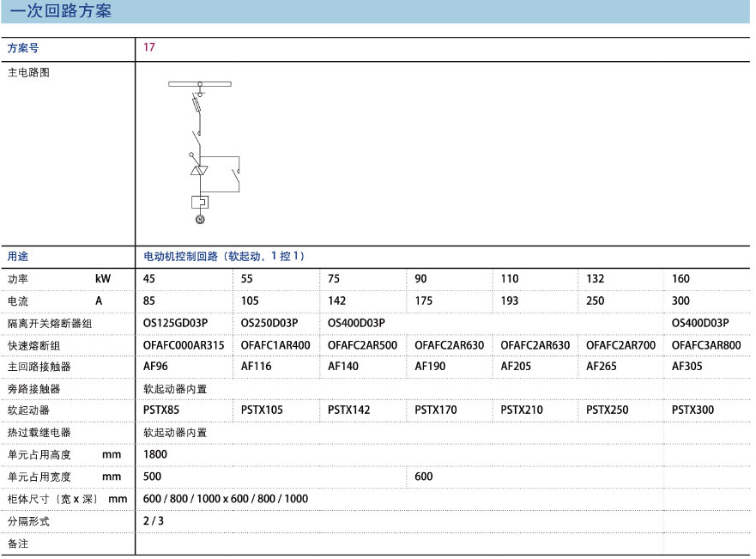Select the soft starter PSTX105
This screenshot has height=559, width=756.
(262, 410)
